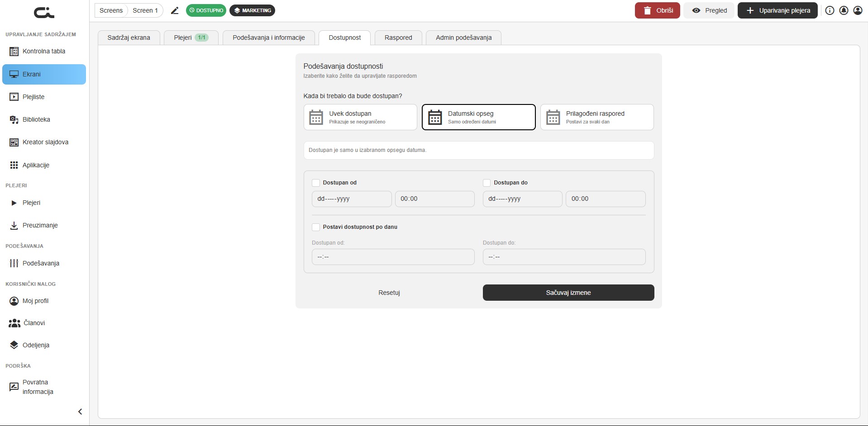The height and width of the screenshot is (426, 868).
Task: Open the Admin podešavanja tab
Action: tap(464, 38)
